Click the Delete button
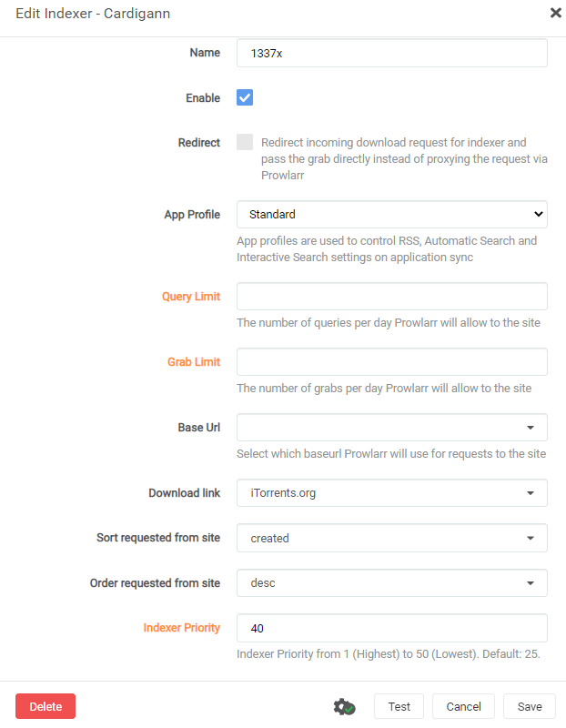This screenshot has width=566, height=728. click(45, 706)
